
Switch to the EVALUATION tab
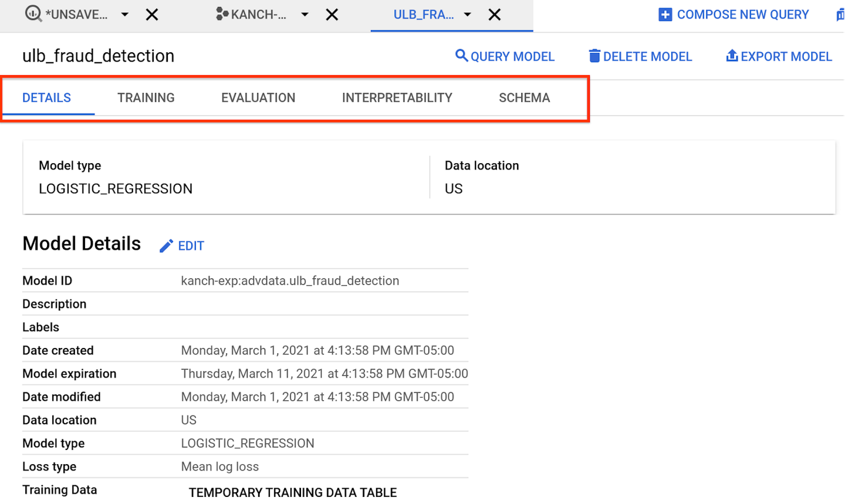[258, 97]
